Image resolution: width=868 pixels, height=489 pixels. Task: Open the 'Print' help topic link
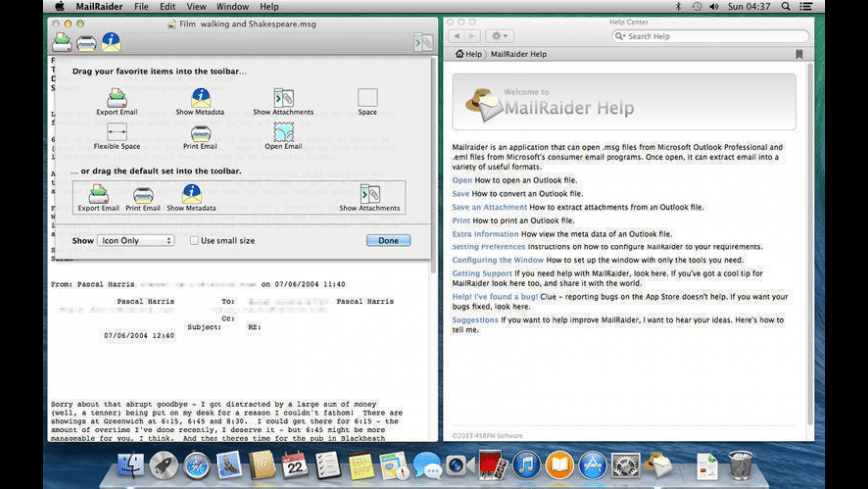pos(461,220)
